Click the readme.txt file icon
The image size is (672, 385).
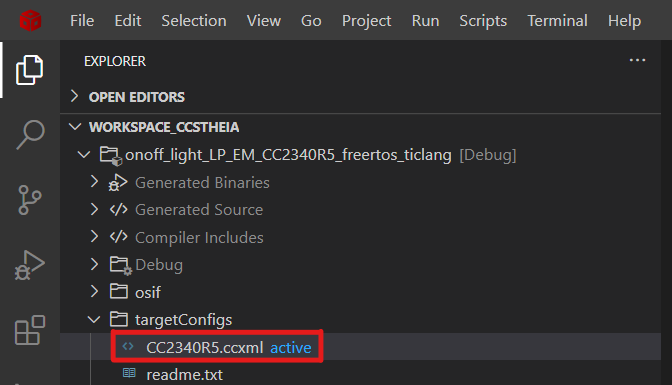[129, 373]
